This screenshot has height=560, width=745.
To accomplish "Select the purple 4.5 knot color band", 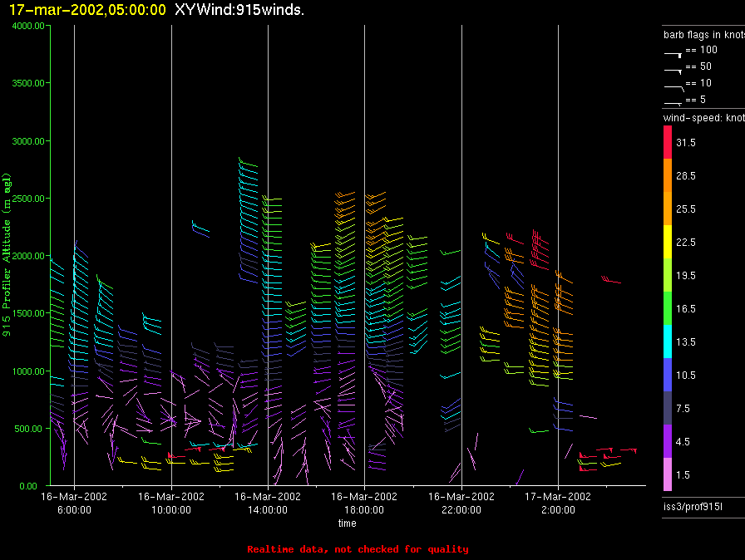I will coord(668,441).
